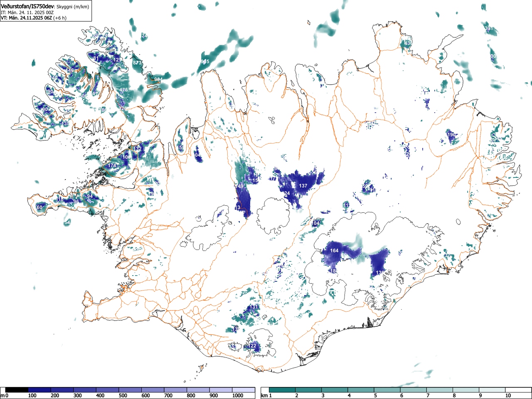Click the '135' value in the Westfjords

coord(65,123)
